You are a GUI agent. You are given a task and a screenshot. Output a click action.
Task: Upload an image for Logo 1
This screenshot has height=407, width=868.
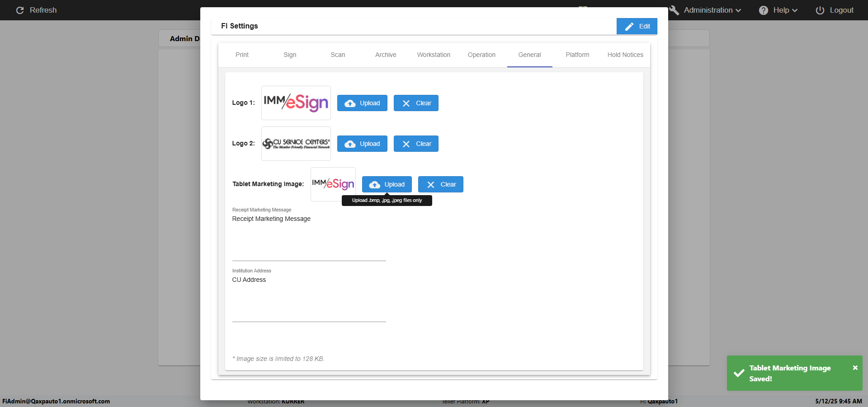[x=362, y=103]
